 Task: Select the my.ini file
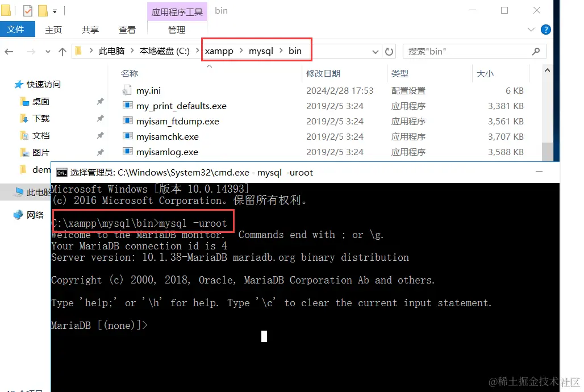tap(148, 90)
